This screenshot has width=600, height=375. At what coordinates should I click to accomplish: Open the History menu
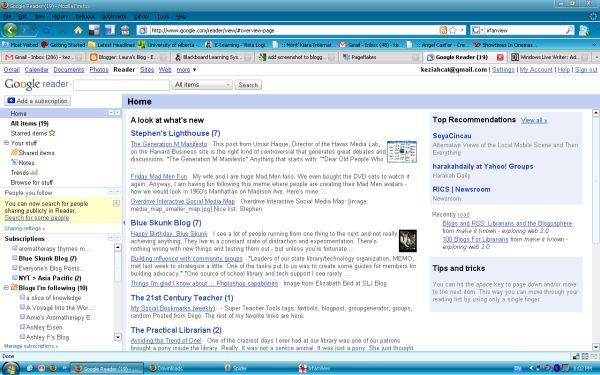click(59, 16)
